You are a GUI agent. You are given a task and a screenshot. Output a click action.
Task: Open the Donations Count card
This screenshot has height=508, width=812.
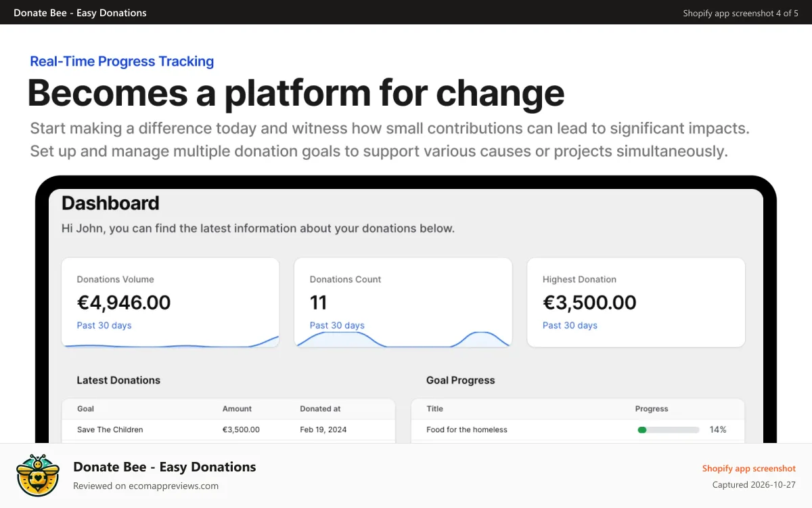[403, 303]
